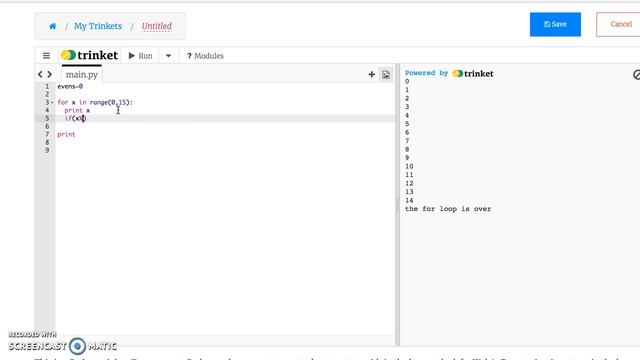The image size is (640, 360).
Task: Open the My Trinkets breadcrumb link
Action: 98,26
